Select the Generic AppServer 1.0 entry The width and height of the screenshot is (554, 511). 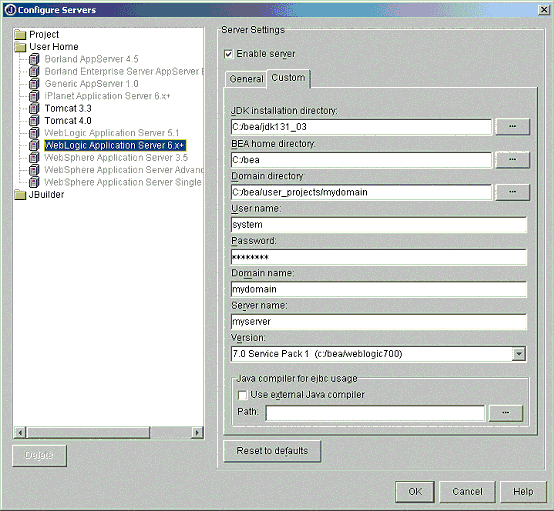point(91,84)
